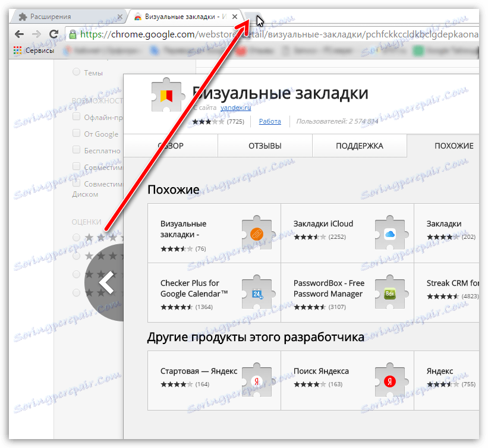Click the Streak CRM rating (4823)
Screen dimensions: 488x448
453,296
